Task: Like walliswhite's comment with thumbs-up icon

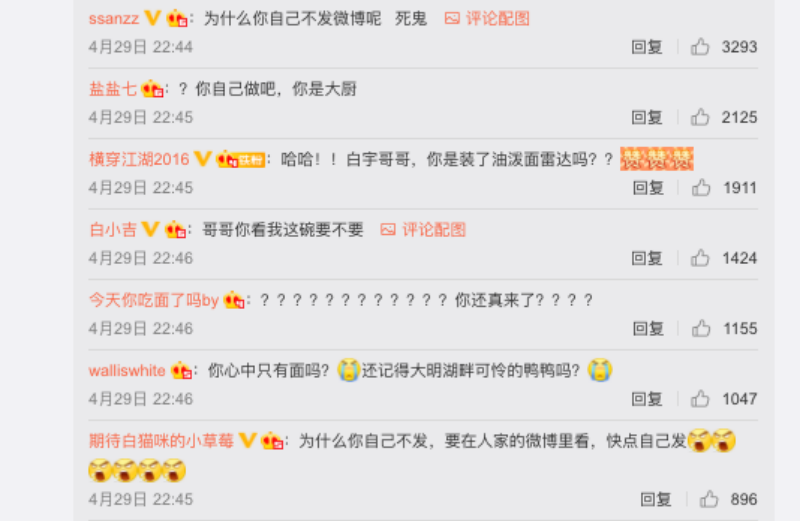Action: [x=700, y=399]
